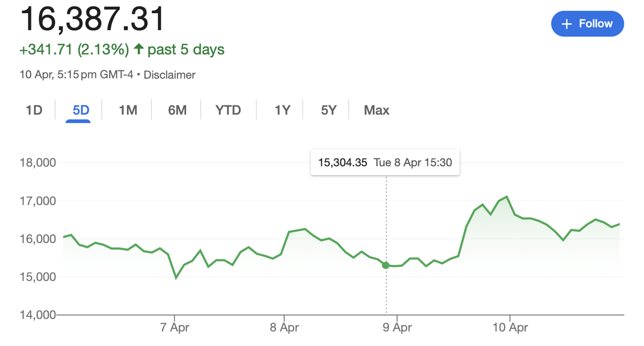Click the 9 Apr date axis label
Viewport: 644px width, 346px height.
coord(397,328)
